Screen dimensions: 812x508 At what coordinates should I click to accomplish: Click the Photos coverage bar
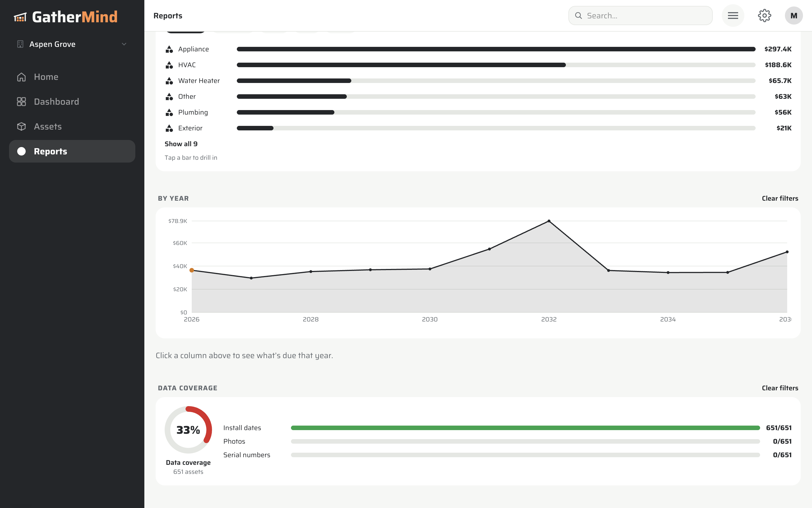click(x=526, y=441)
